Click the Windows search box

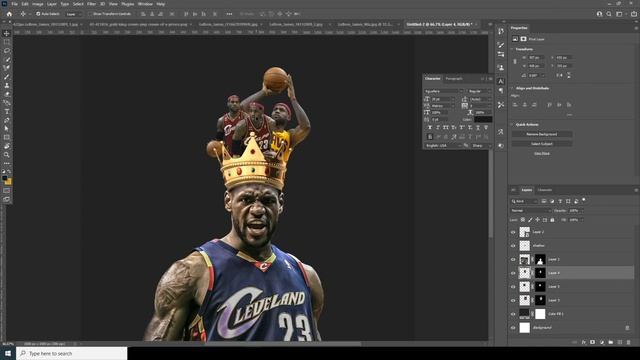tap(72, 353)
